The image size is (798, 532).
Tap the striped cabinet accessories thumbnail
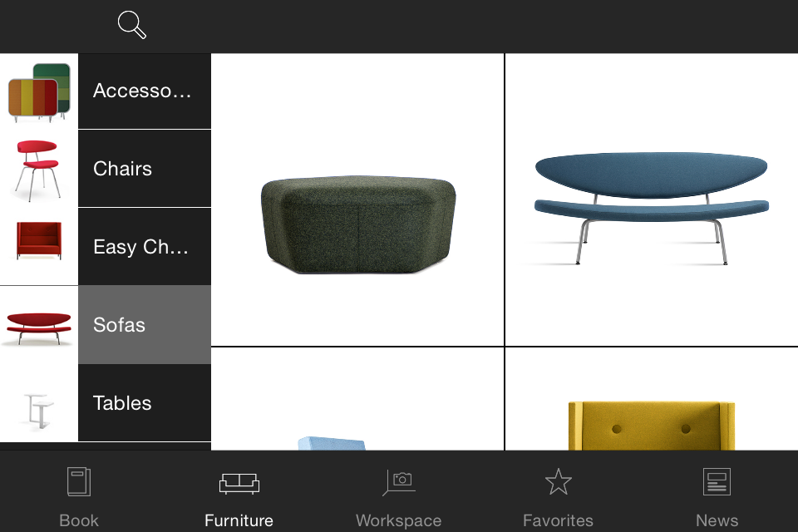pyautogui.click(x=39, y=91)
